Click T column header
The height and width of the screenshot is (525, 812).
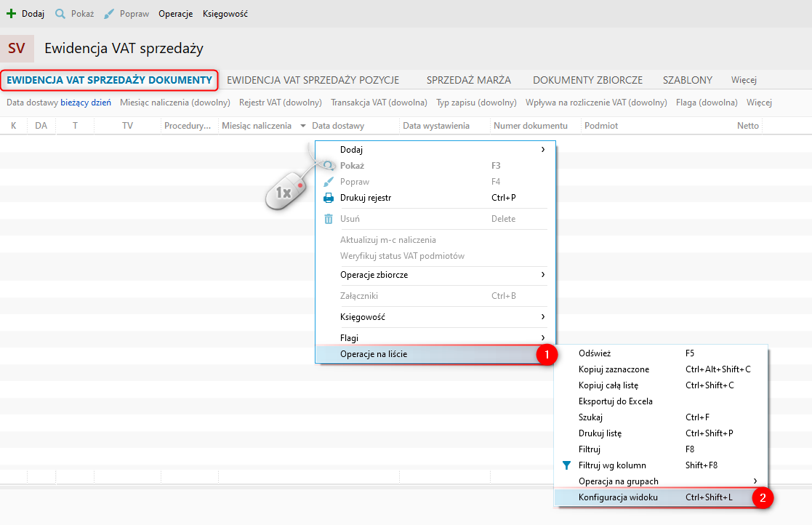[x=75, y=126]
